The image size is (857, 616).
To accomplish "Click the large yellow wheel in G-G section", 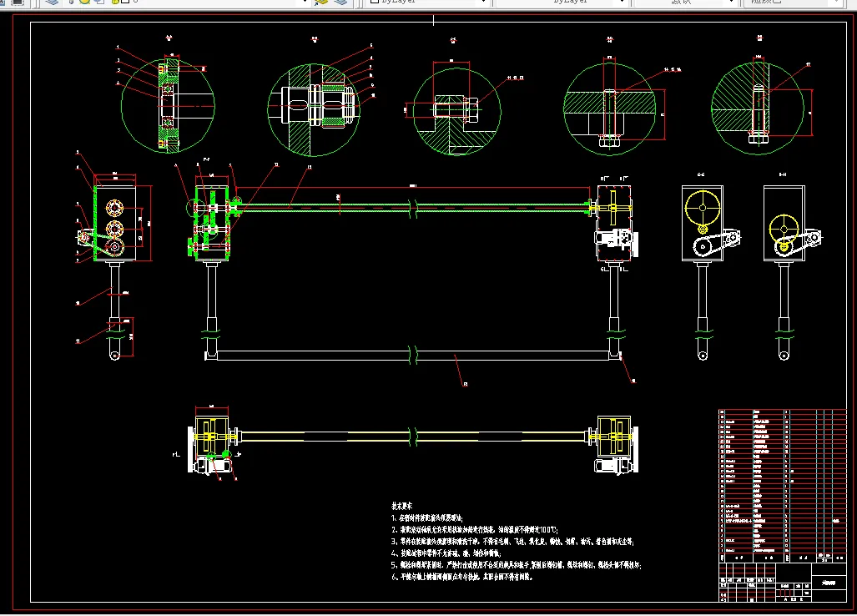I will [x=703, y=208].
